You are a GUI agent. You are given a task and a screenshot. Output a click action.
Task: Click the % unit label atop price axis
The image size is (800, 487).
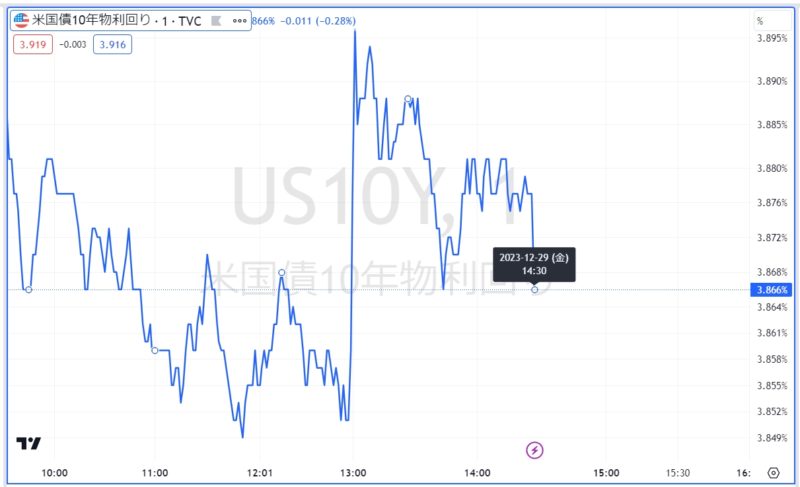tap(760, 20)
